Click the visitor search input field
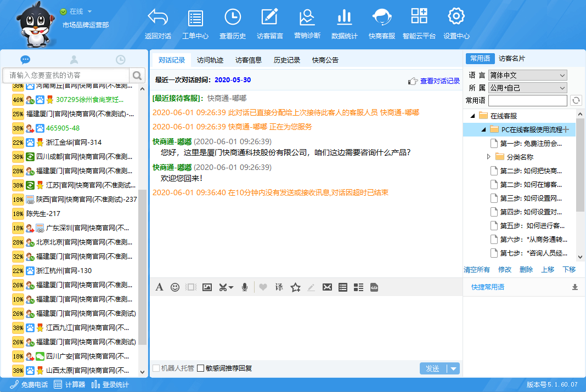This screenshot has height=392, width=586. point(66,75)
